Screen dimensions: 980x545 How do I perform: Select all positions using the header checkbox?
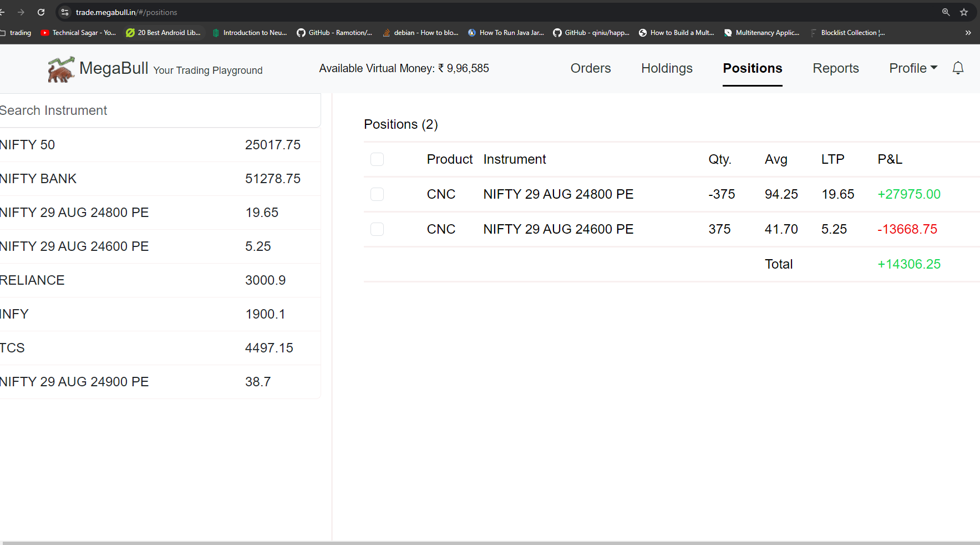(377, 159)
